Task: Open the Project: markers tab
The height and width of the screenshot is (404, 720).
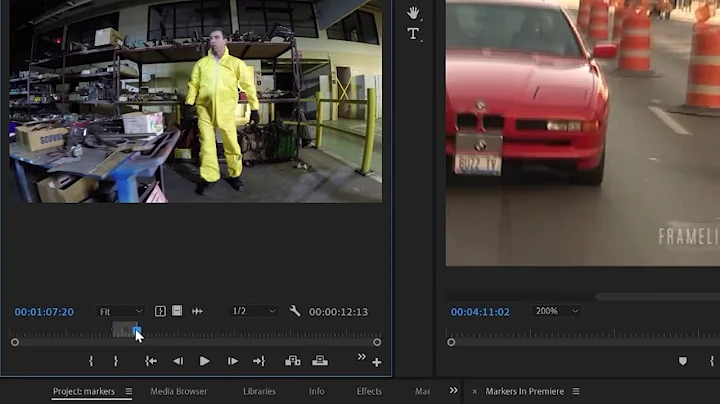Action: point(84,392)
